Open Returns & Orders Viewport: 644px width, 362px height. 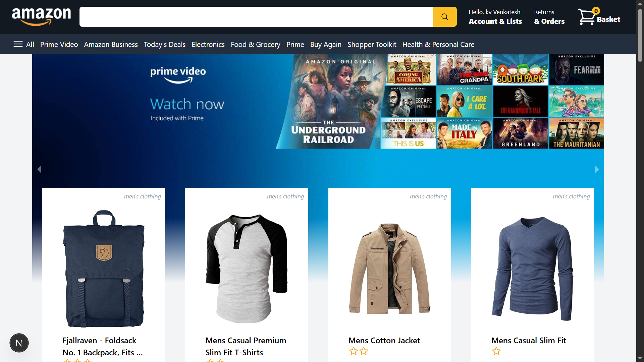[549, 17]
